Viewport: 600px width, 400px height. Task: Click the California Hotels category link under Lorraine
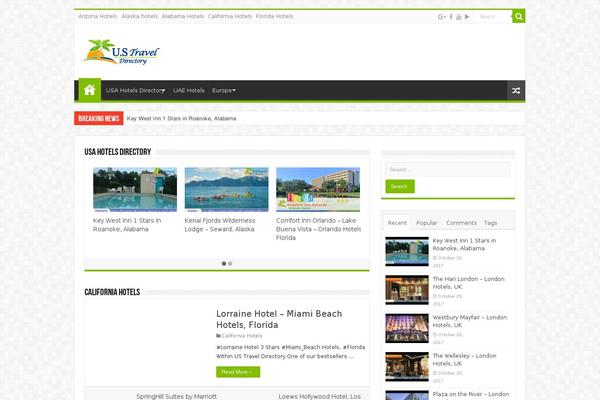click(242, 336)
